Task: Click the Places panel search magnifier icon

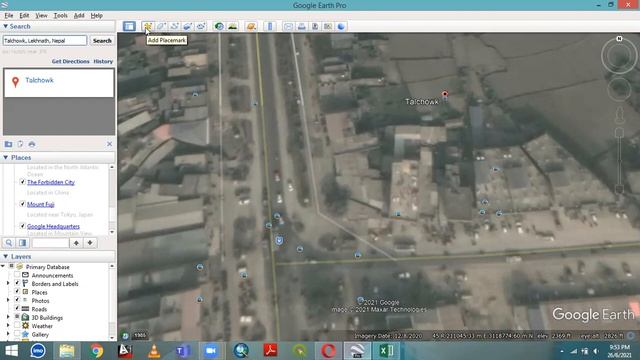Action: point(9,243)
